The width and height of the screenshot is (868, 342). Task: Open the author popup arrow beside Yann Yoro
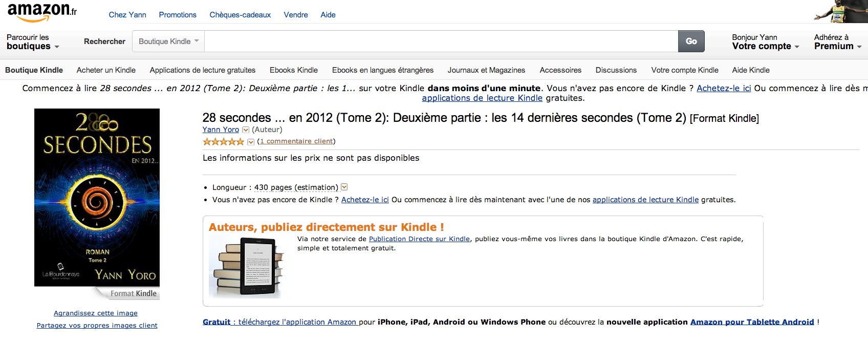click(246, 130)
